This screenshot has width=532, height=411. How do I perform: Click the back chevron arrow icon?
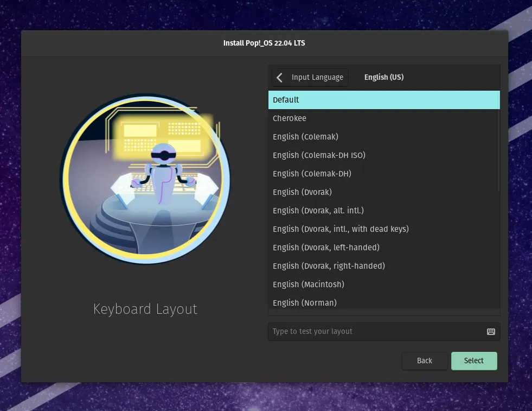click(x=280, y=78)
